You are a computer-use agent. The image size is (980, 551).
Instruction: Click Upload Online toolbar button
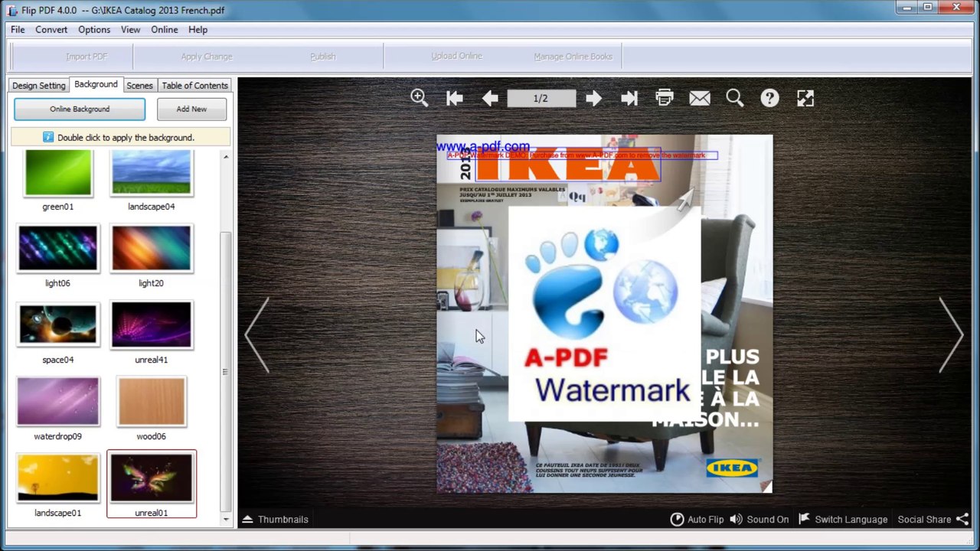pos(456,56)
